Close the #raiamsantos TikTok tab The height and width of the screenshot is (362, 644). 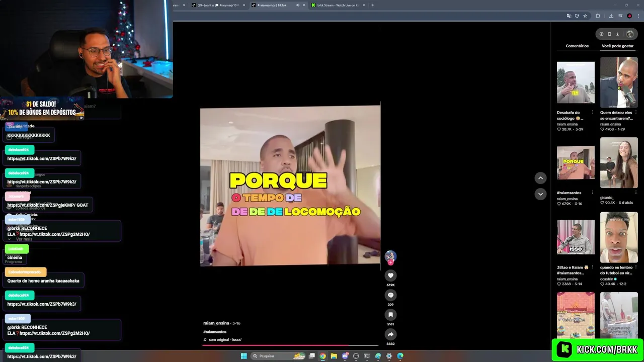pyautogui.click(x=304, y=5)
